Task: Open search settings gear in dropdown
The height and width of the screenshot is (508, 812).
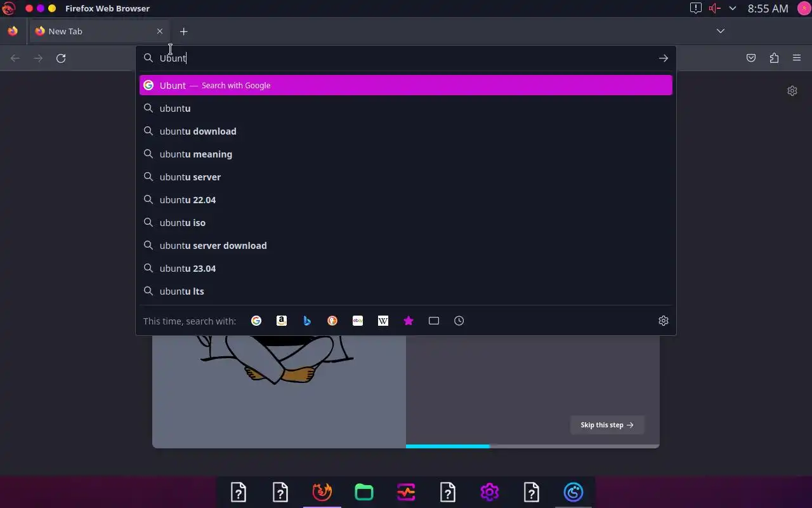Action: pos(664,321)
